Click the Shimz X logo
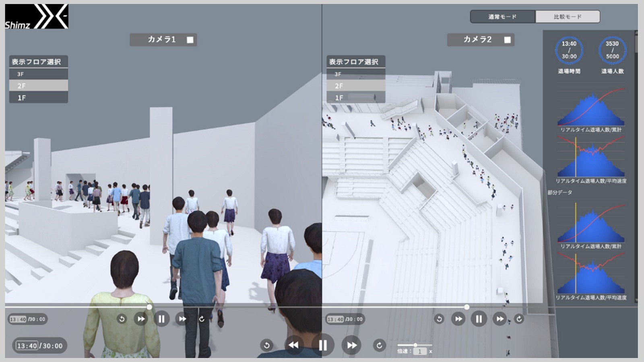 37,17
